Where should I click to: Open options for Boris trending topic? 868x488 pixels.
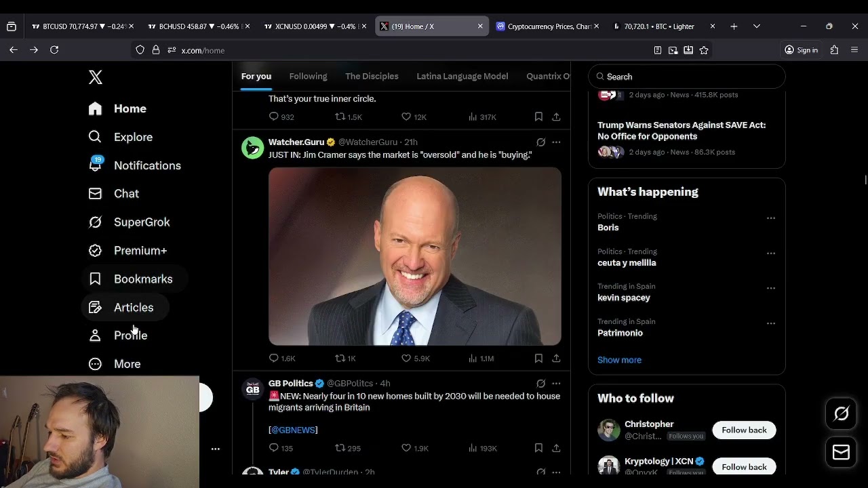pos(771,218)
